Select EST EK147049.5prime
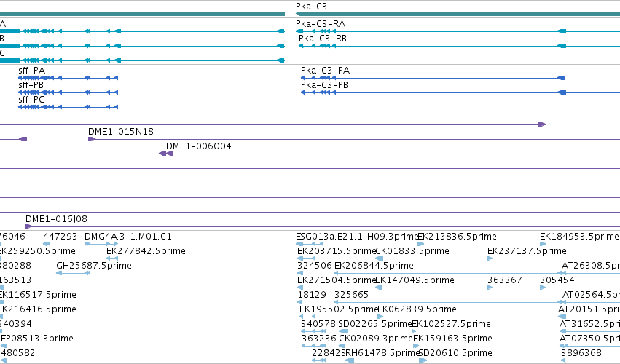The image size is (620, 364). (x=415, y=280)
